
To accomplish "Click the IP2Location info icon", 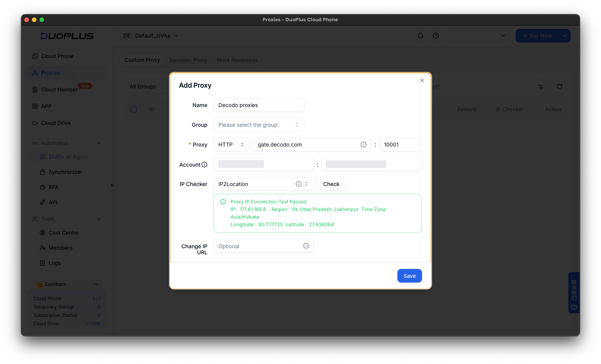I will coord(299,184).
